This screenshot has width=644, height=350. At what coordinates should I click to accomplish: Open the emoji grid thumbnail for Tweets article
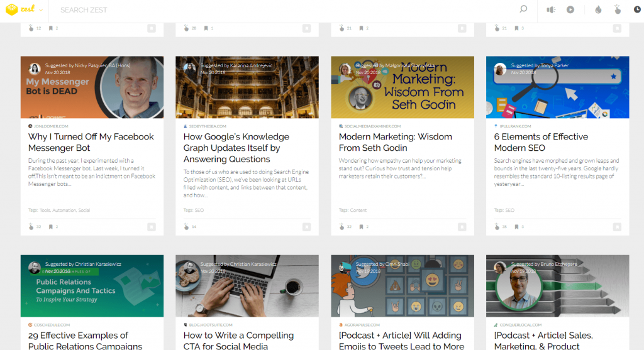pos(402,285)
